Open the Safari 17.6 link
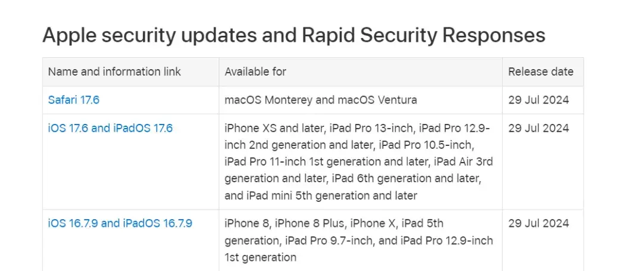Viewport: 644px width, 271px height. click(73, 99)
